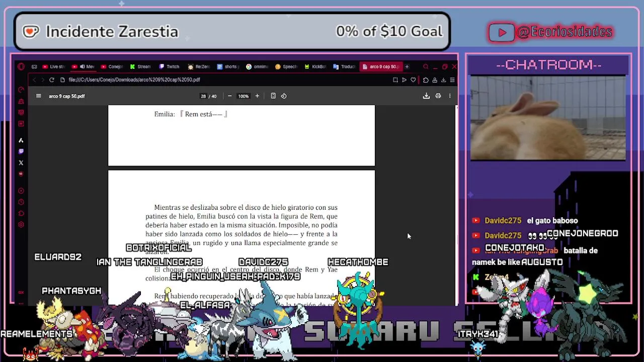
Task: Open GX Control in the sidebar
Action: coord(21,90)
